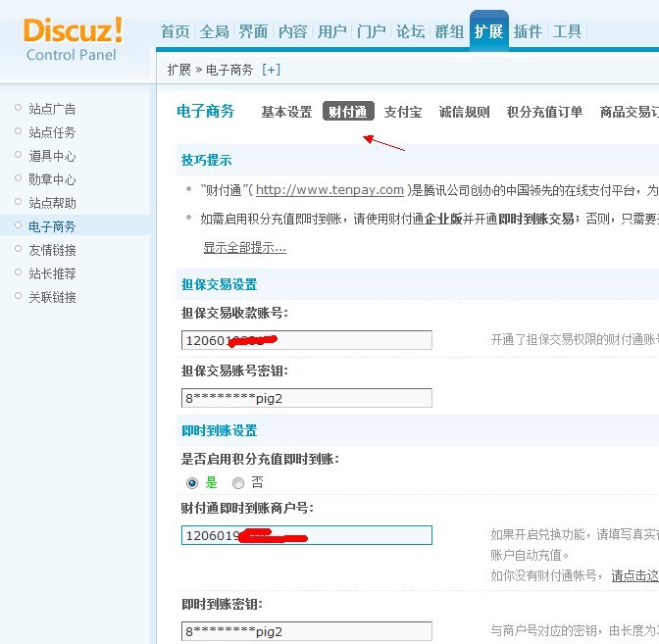Click the 请点击这 registration link

pyautogui.click(x=635, y=575)
